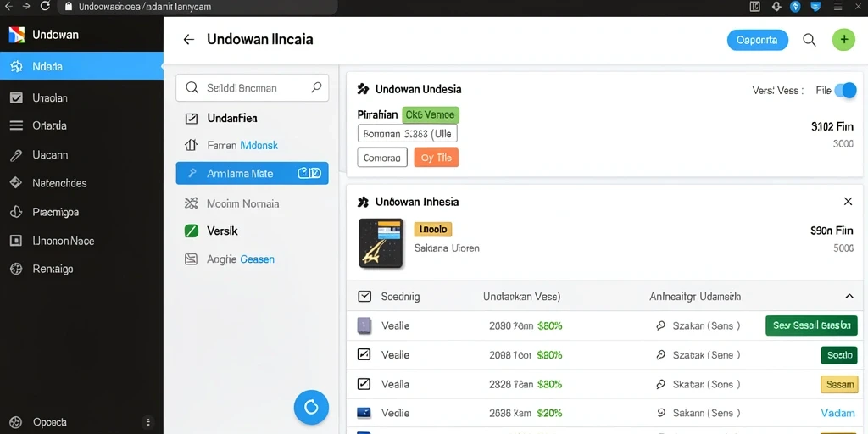868x434 pixels.
Task: Click the yellow Ssoam button
Action: pos(838,384)
